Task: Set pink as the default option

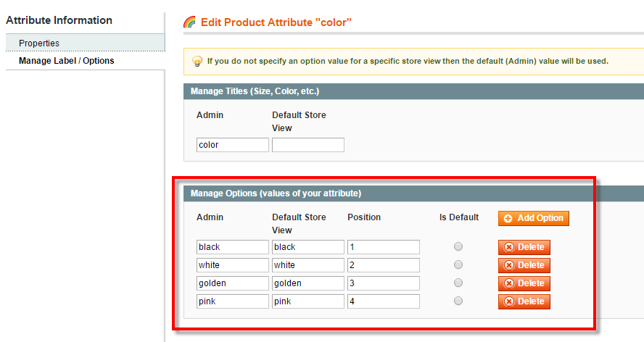Action: pyautogui.click(x=458, y=301)
